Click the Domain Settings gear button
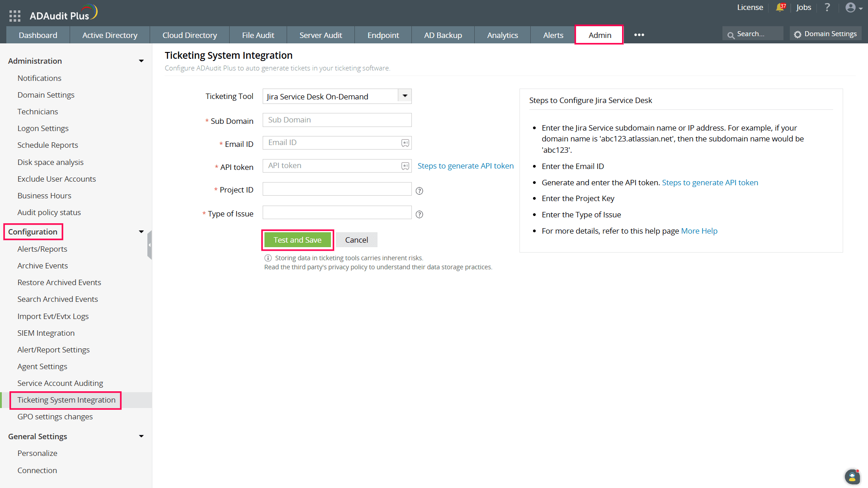This screenshot has width=868, height=488. [826, 34]
